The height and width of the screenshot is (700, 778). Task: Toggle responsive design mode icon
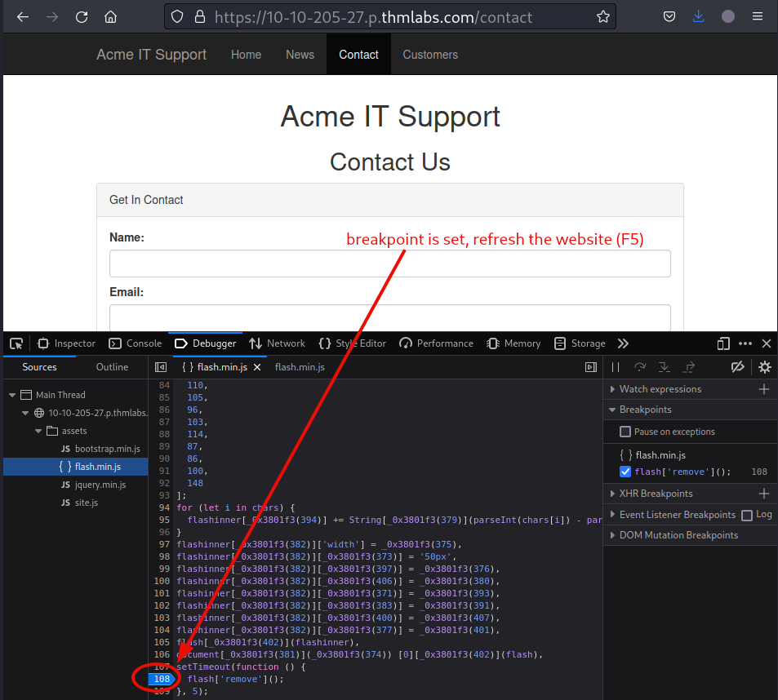click(723, 343)
